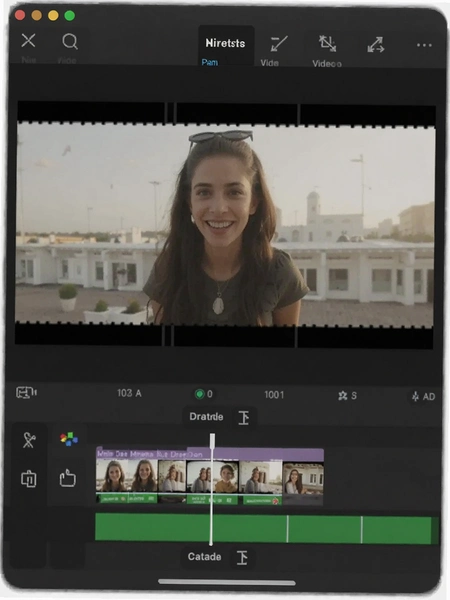
Task: Click the Dratrde button
Action: [206, 417]
